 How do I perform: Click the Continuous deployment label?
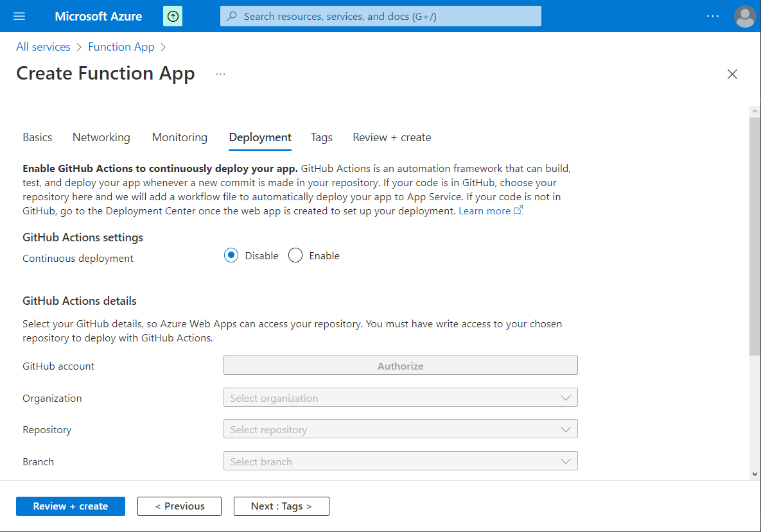[78, 259]
